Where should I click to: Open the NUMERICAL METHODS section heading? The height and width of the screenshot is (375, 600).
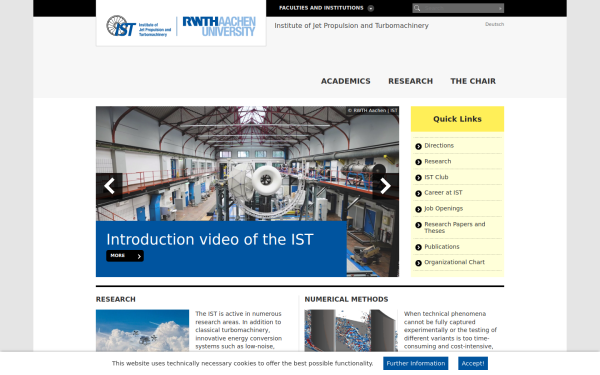tap(346, 299)
